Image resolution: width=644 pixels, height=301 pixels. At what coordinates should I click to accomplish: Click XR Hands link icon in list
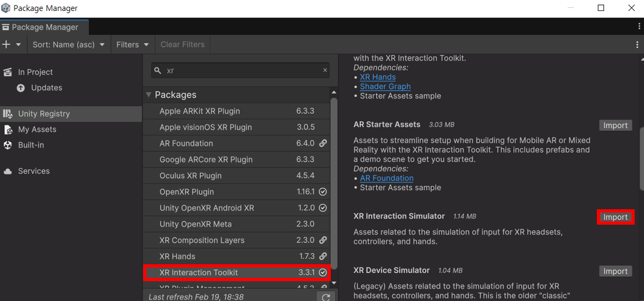point(323,257)
